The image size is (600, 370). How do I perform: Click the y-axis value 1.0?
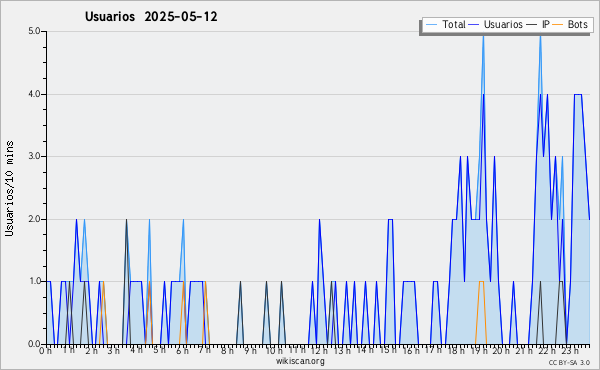click(34, 282)
